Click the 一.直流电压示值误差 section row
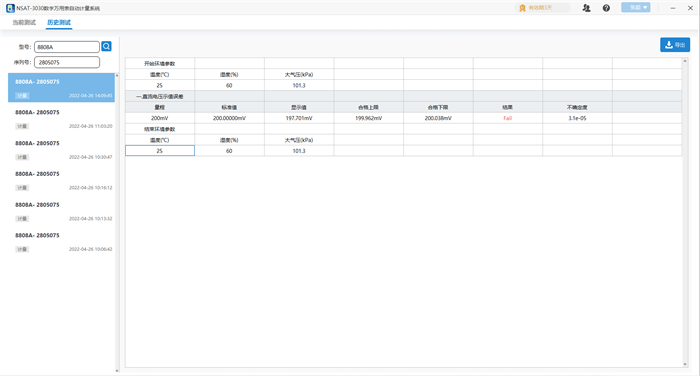Image resolution: width=700 pixels, height=376 pixels. click(403, 96)
